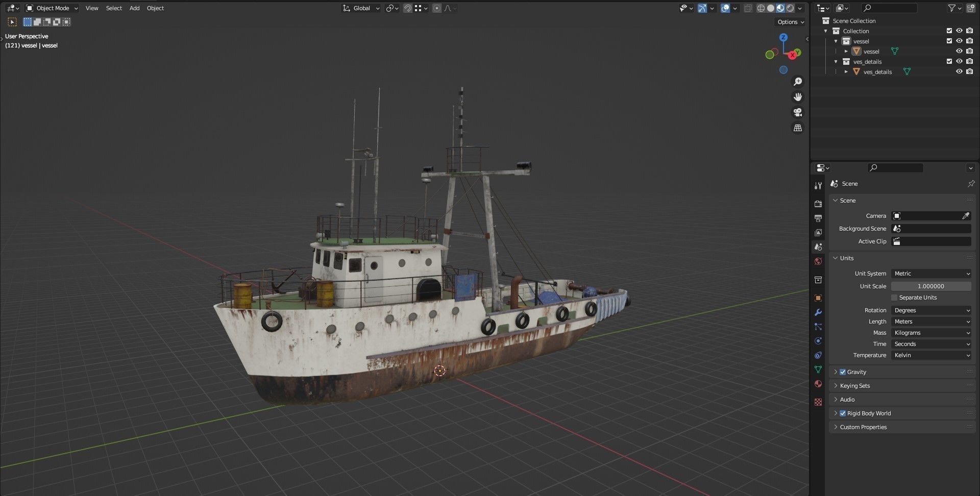Screen dimensions: 980x496
Task: Open the World properties tab
Action: click(x=818, y=261)
